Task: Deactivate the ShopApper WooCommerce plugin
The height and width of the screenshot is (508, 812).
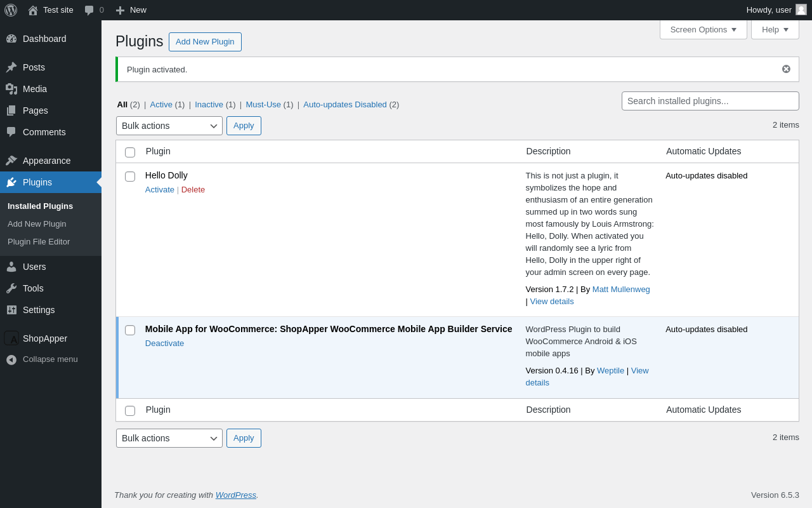Action: 164,344
